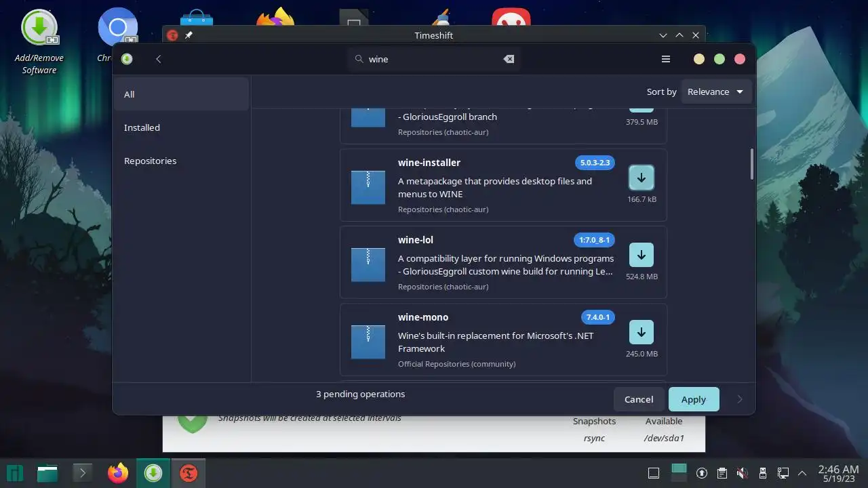Click the next arrow beside Apply
Viewport: 868px width, 488px height.
click(740, 399)
